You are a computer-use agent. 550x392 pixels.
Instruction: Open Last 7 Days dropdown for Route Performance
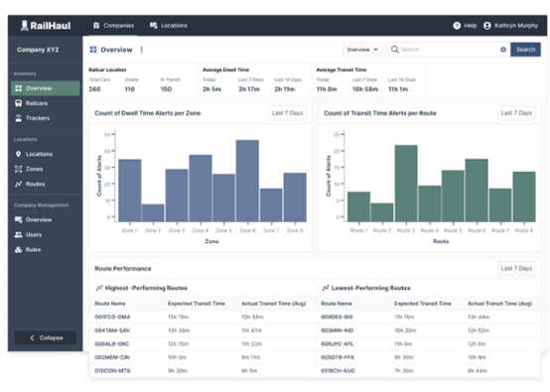click(516, 269)
